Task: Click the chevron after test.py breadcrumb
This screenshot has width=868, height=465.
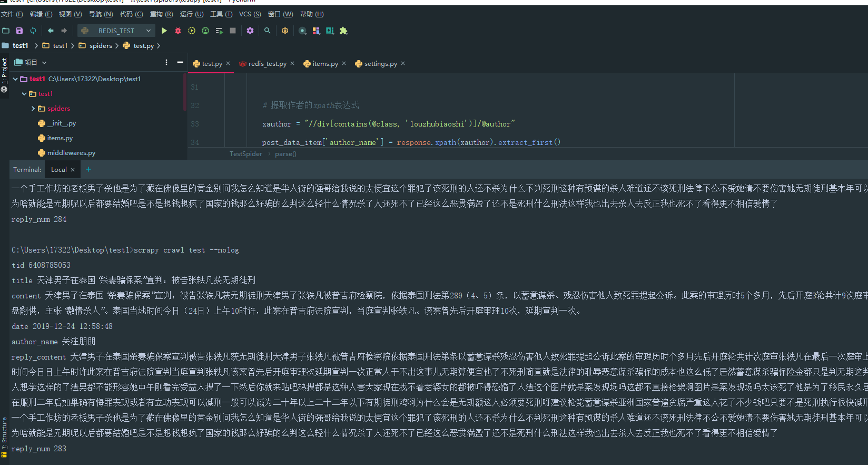Action: tap(159, 46)
